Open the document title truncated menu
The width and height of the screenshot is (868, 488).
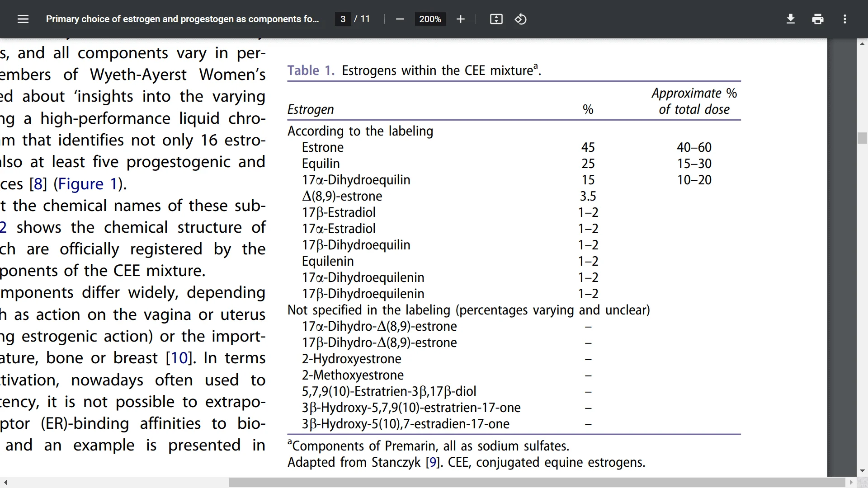[x=183, y=19]
